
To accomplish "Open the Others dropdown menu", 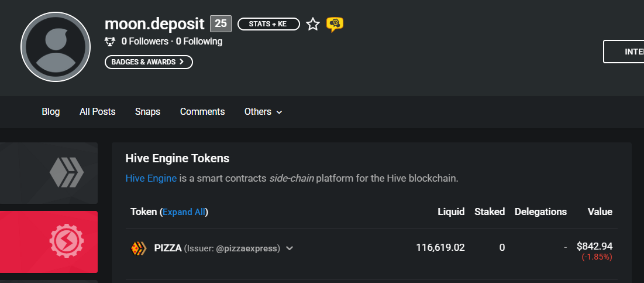I will click(x=263, y=111).
